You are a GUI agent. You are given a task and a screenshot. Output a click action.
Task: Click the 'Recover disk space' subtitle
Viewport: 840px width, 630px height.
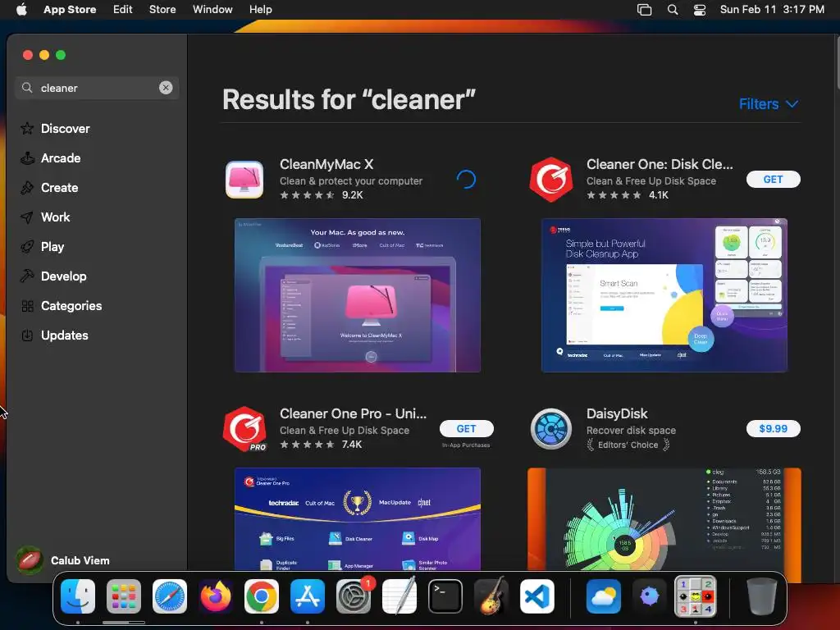[x=631, y=430]
